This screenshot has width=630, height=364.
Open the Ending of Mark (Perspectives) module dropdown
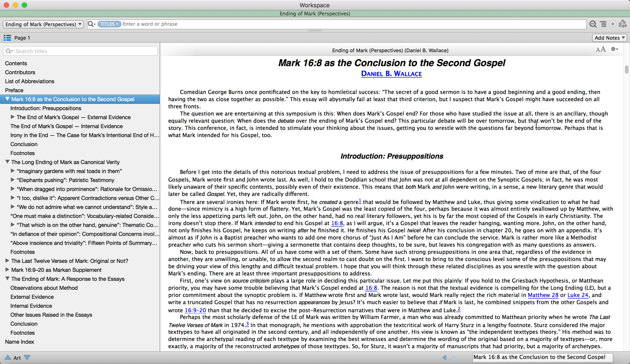tap(43, 24)
